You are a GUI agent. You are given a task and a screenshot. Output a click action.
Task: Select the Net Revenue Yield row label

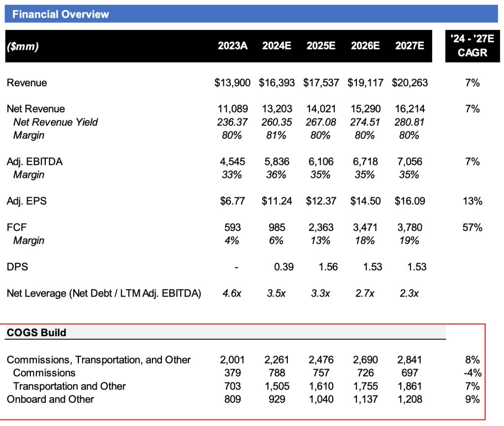point(56,122)
